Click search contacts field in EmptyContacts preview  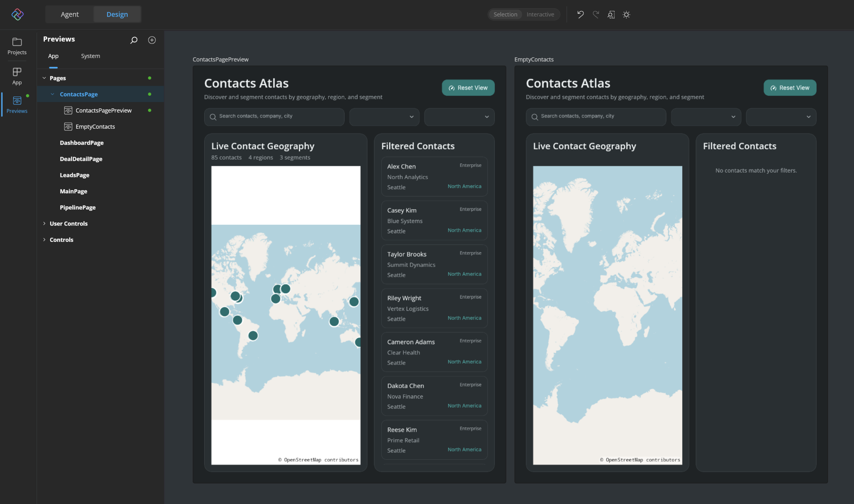(x=596, y=117)
